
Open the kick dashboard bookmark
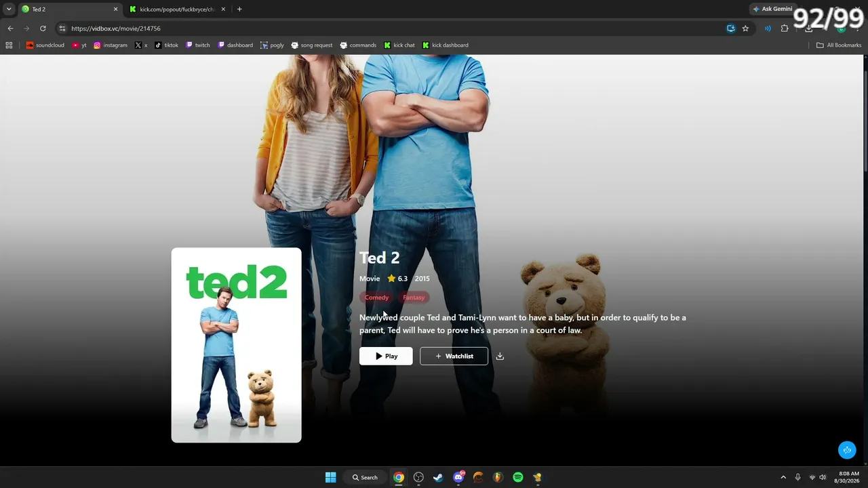[x=446, y=45]
